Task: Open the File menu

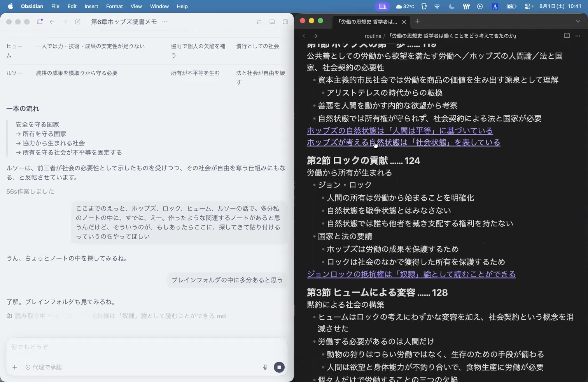Action: 55,6
